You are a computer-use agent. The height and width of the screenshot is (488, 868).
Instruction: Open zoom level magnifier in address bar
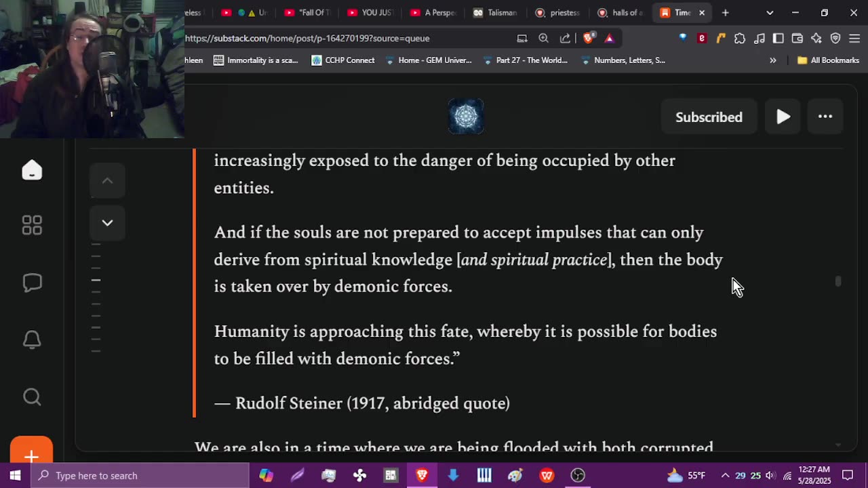click(543, 38)
